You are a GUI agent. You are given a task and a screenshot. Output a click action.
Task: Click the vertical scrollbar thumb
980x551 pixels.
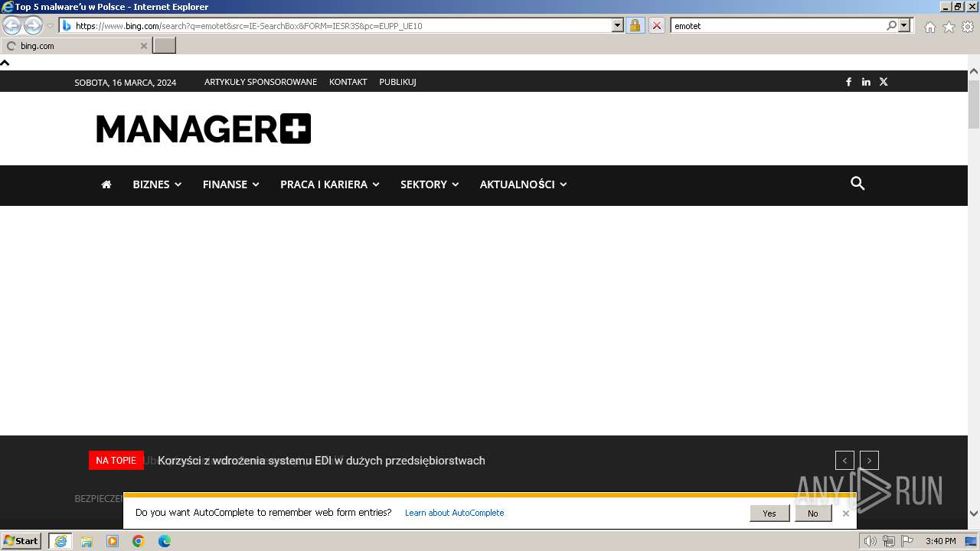pos(974,103)
